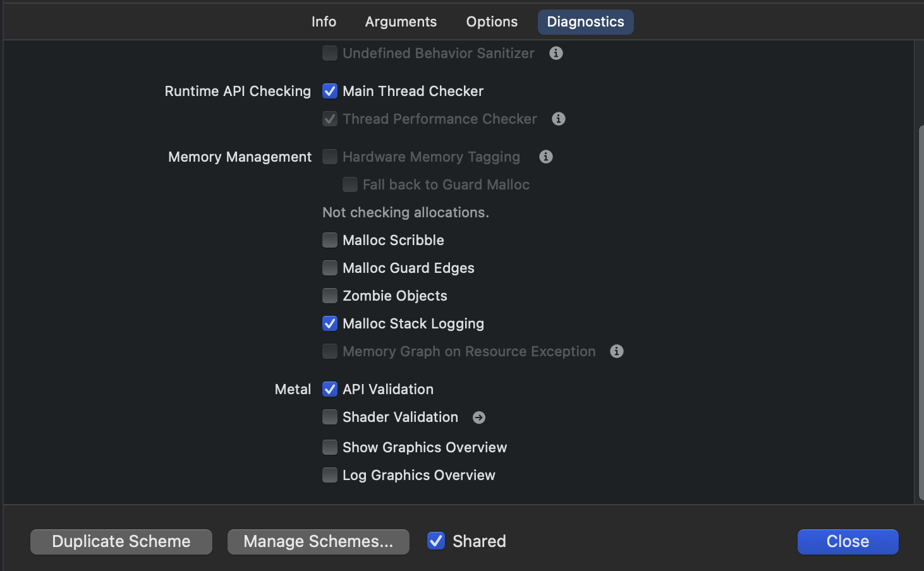Show info for Hardware Memory Tagging
Image resolution: width=924 pixels, height=571 pixels.
click(x=546, y=157)
